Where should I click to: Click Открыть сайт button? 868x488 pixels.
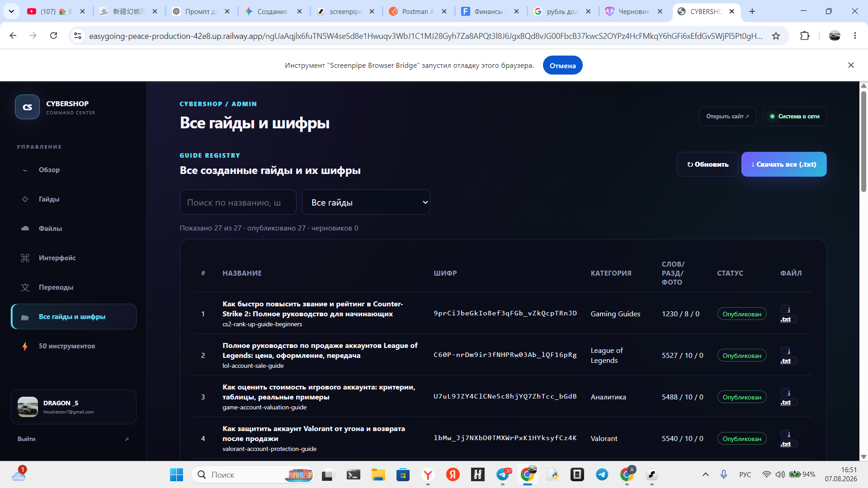727,117
